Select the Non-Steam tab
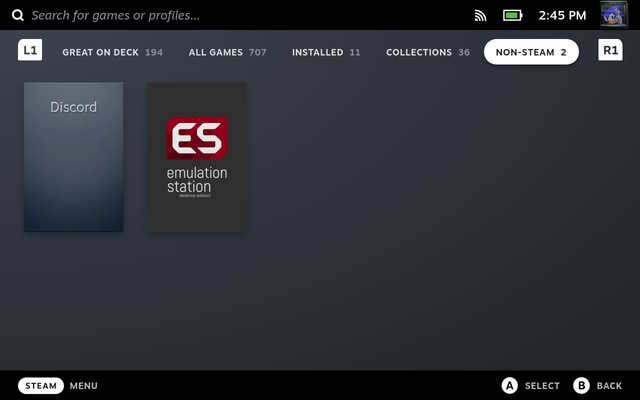This screenshot has height=400, width=640. pyautogui.click(x=530, y=52)
